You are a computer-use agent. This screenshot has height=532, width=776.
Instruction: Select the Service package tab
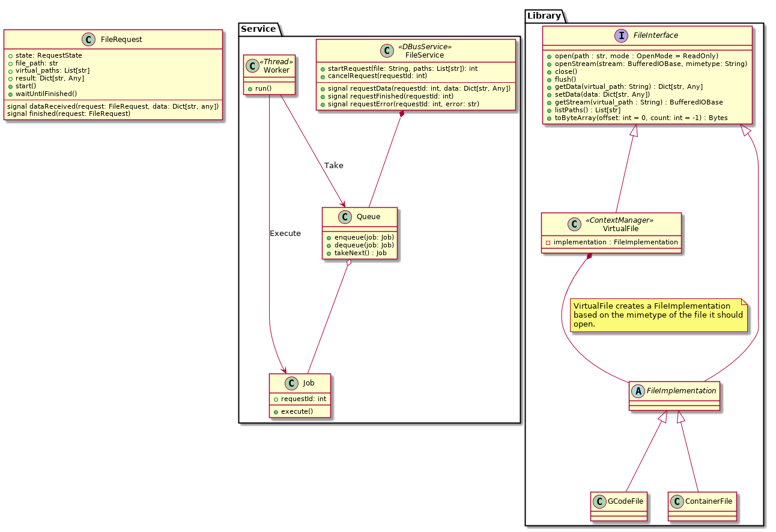[259, 28]
